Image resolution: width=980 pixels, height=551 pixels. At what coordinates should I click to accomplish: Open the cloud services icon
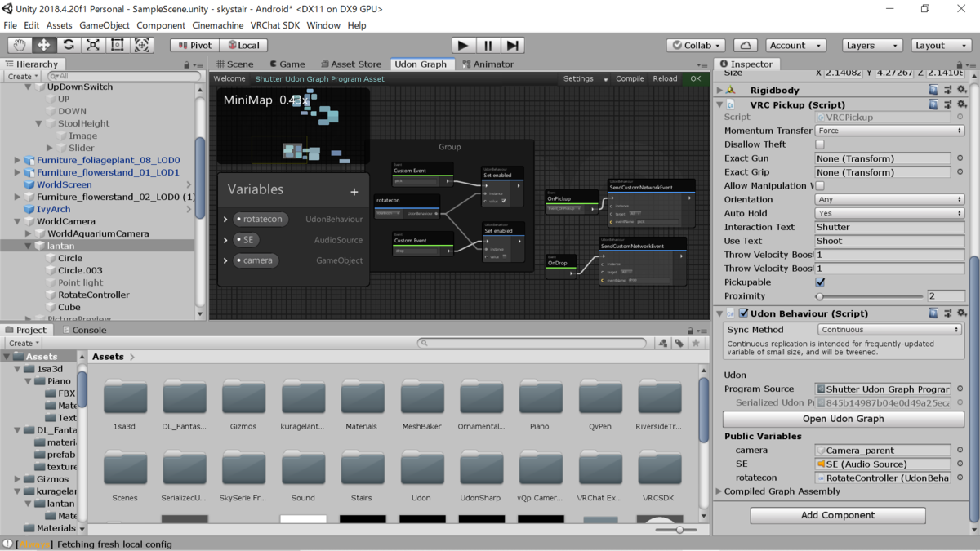click(x=746, y=46)
